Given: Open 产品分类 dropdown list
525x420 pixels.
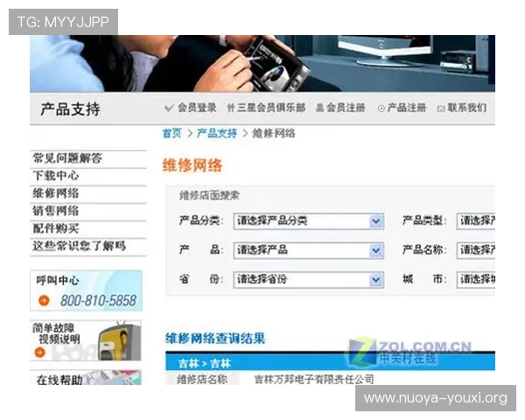Looking at the screenshot, I should tap(308, 221).
